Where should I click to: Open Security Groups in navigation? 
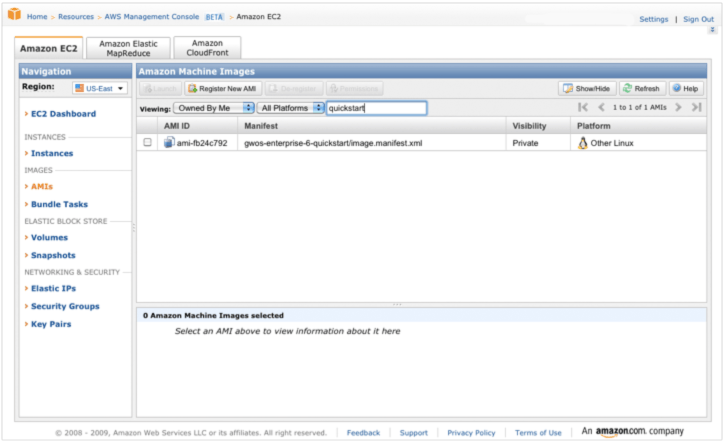pyautogui.click(x=65, y=306)
